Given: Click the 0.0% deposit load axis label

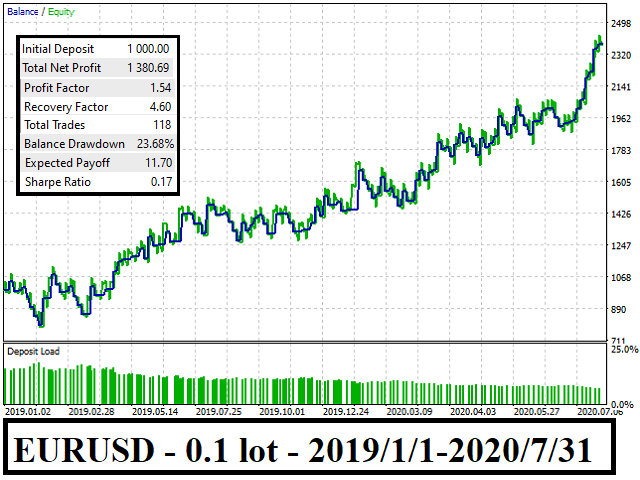Looking at the screenshot, I should pos(622,404).
